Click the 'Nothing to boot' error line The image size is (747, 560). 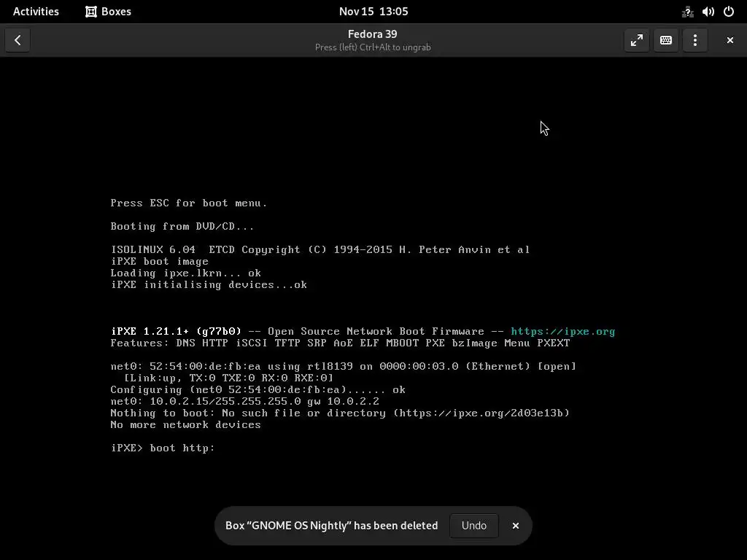pos(340,413)
